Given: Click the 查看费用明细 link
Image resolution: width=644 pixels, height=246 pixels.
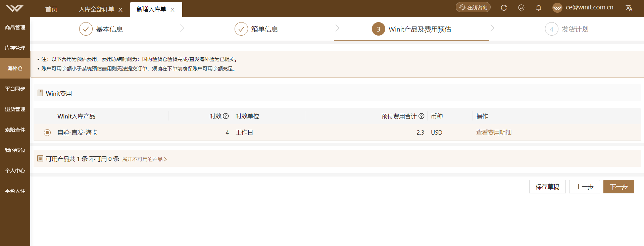Looking at the screenshot, I should click(494, 133).
